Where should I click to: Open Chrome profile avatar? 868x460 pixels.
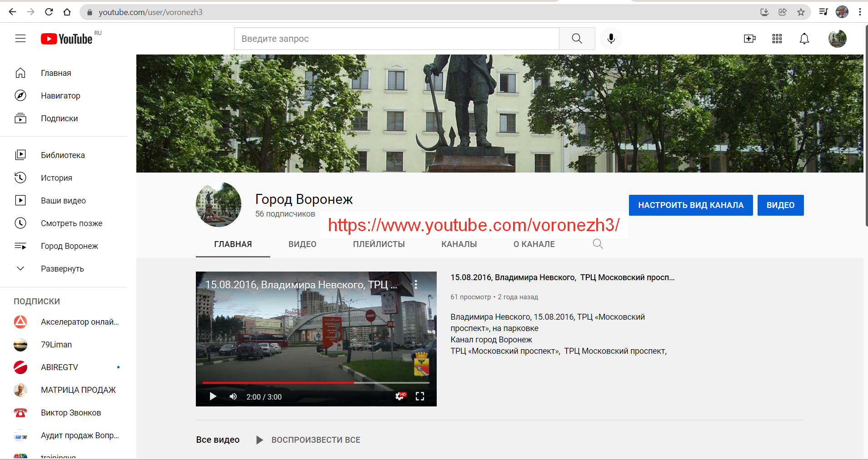(x=842, y=12)
